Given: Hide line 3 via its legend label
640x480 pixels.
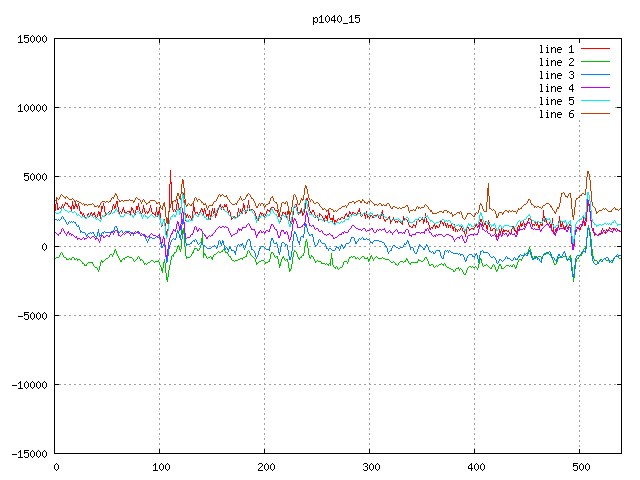Looking at the screenshot, I should [x=557, y=75].
